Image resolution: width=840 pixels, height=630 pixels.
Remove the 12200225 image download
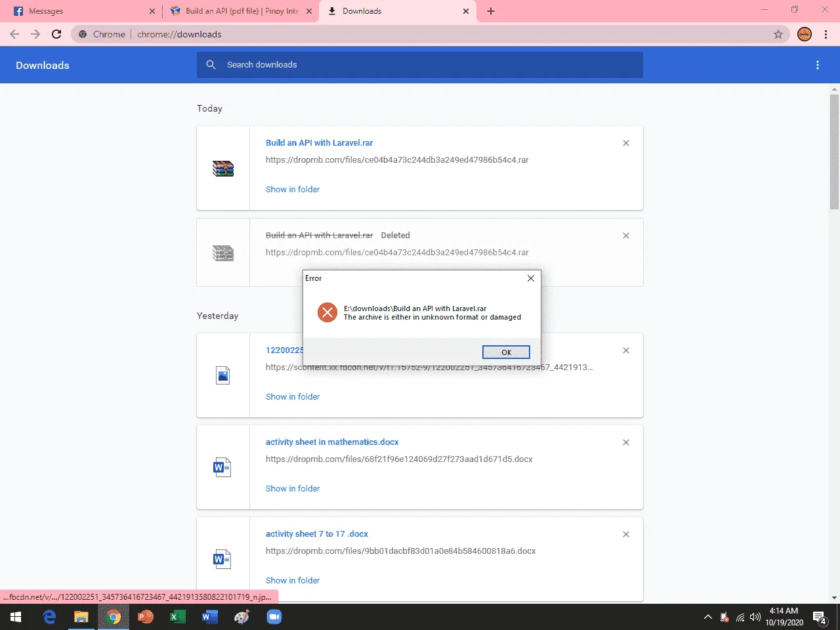(626, 350)
